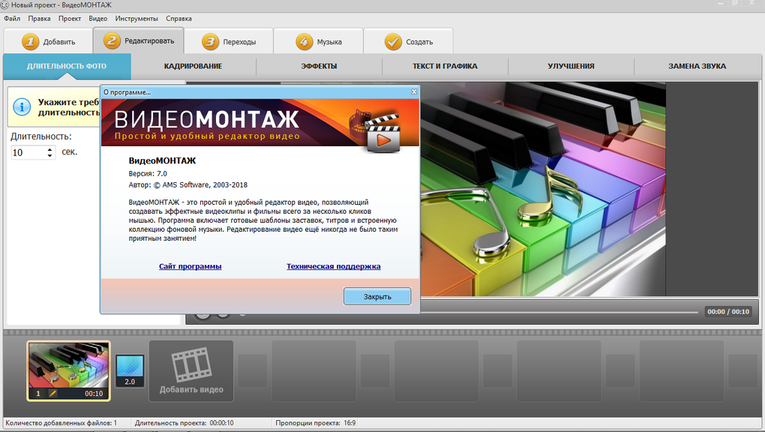765x432 pixels.
Task: Open the ТЕКСТ И ГРАФИКА sub-tab
Action: (445, 66)
